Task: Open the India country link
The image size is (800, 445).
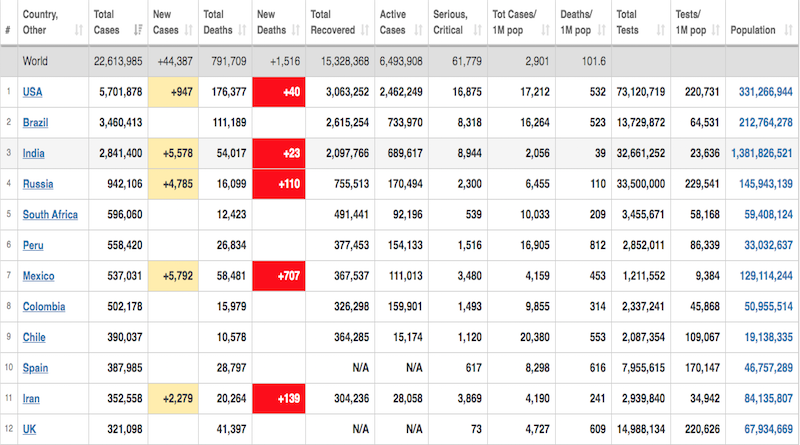Action: [x=34, y=154]
